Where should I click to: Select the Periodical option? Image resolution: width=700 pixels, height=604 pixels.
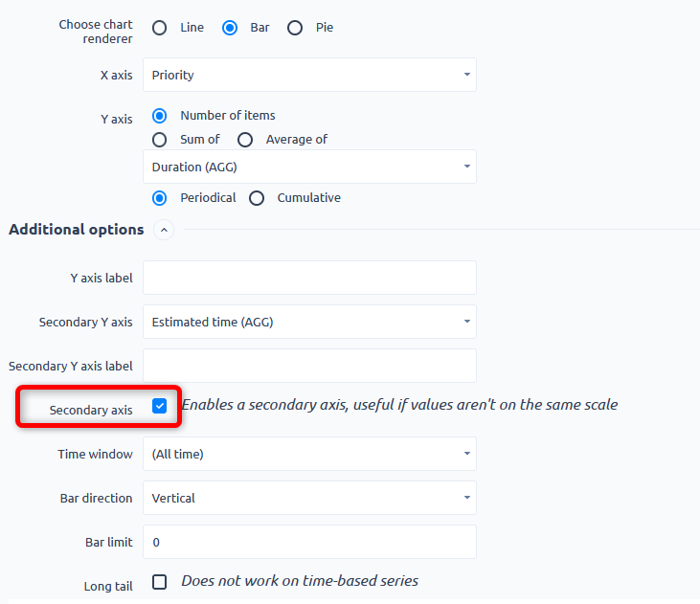coord(160,198)
